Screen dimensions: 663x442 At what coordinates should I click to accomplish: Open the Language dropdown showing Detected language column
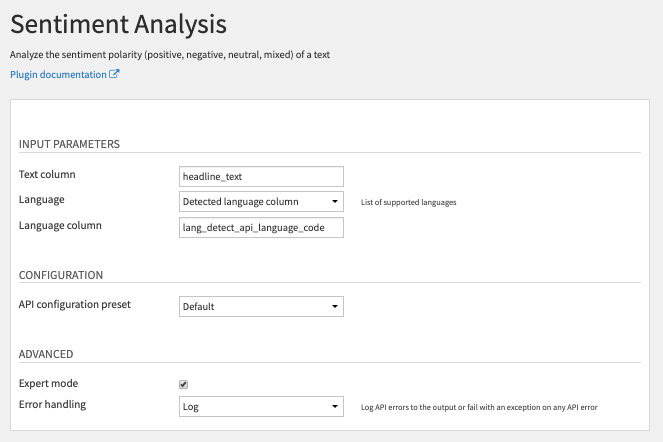(261, 202)
